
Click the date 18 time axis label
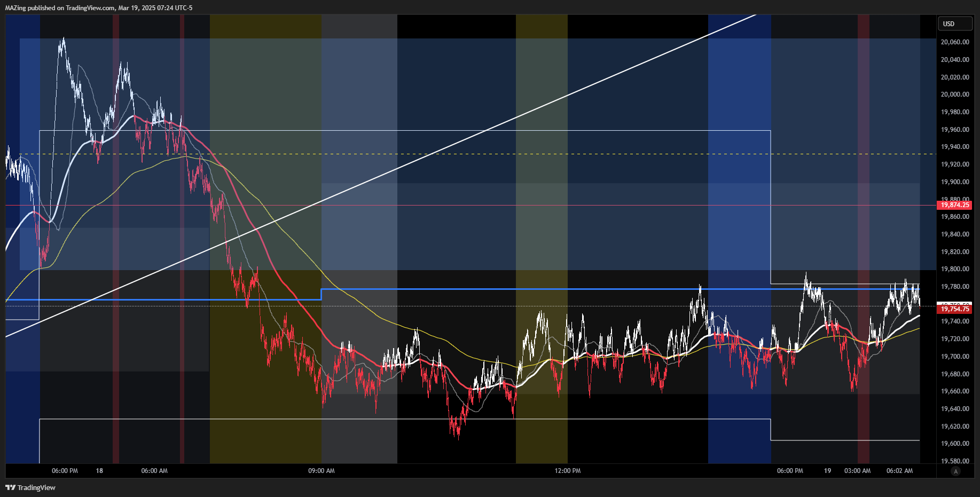(99, 471)
